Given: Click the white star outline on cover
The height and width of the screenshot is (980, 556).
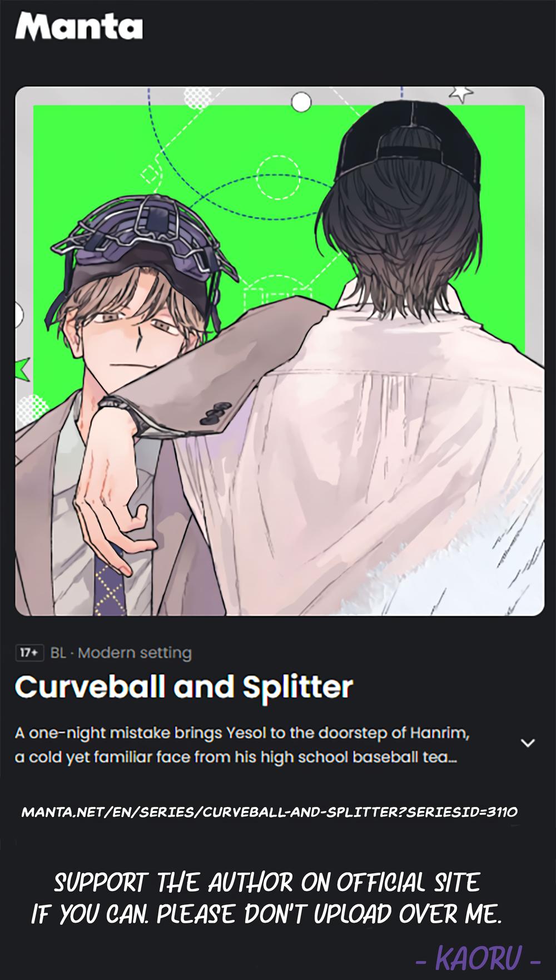Looking at the screenshot, I should click(x=461, y=93).
